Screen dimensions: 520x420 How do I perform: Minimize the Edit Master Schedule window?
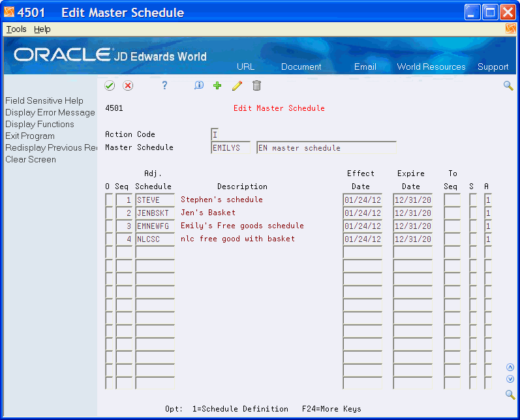click(x=472, y=12)
